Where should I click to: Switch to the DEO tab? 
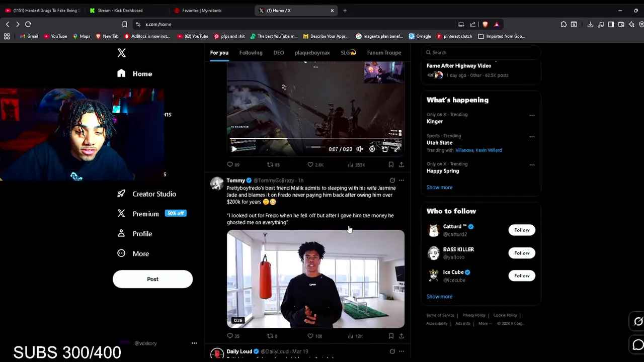click(x=279, y=52)
